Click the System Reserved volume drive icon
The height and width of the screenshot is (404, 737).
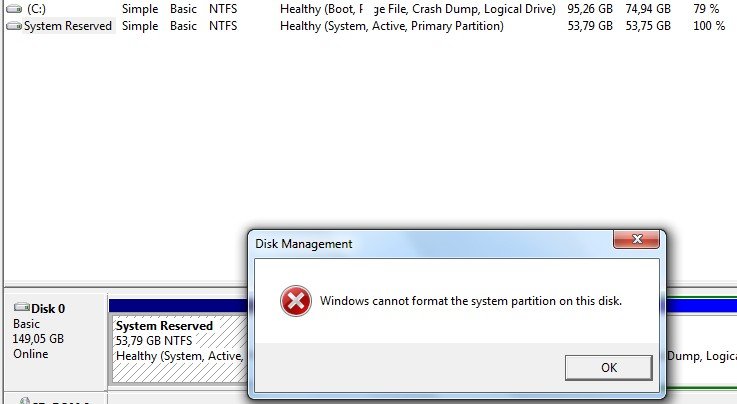(14, 26)
